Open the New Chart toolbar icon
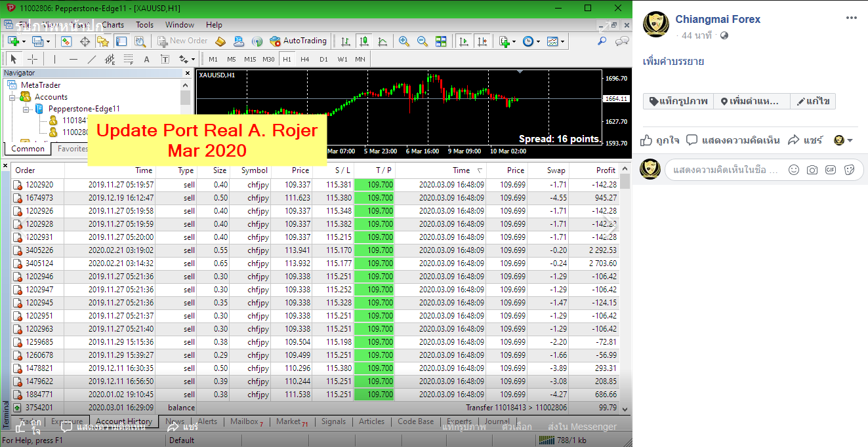868x447 pixels. click(x=13, y=41)
